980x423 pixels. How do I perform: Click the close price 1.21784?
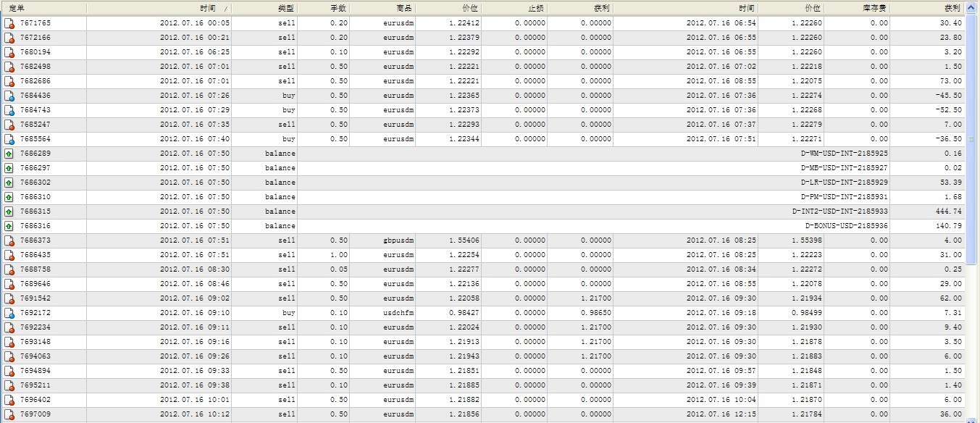click(806, 414)
